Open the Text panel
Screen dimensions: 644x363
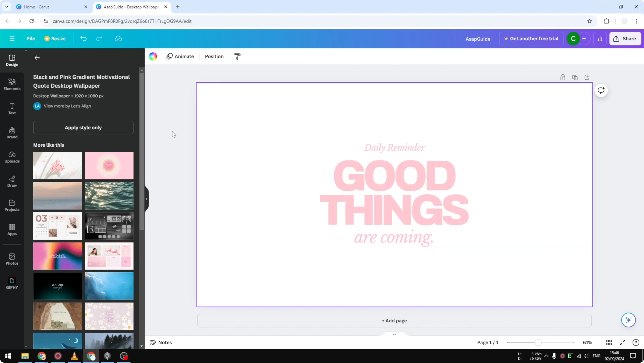coord(12,109)
